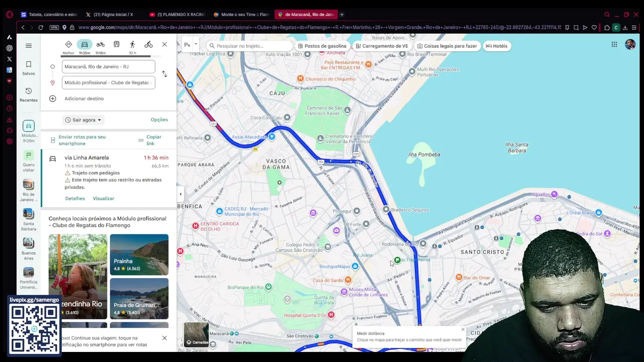Open Salvos saved places
Screen dimensions: 644x362
pyautogui.click(x=29, y=68)
